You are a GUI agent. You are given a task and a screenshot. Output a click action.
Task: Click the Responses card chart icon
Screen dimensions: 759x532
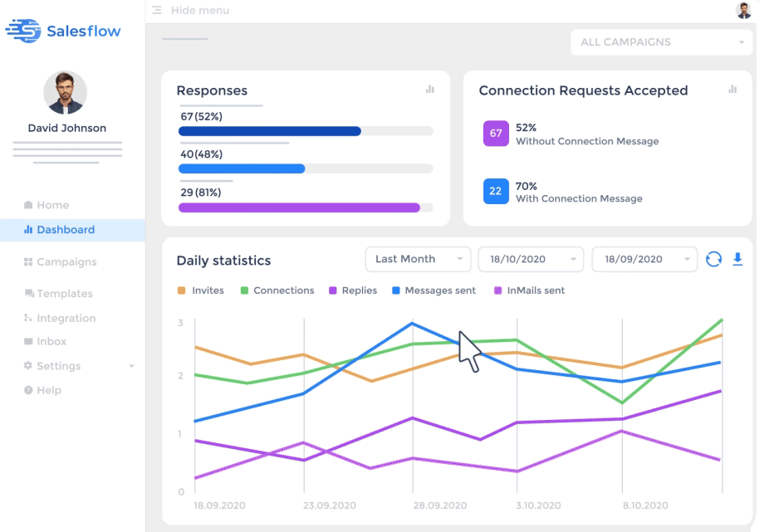430,90
